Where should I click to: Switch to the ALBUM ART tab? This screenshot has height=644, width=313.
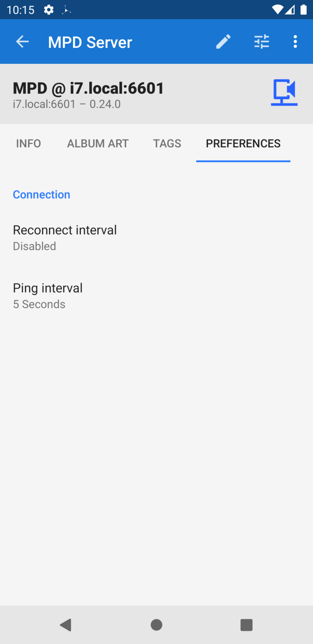point(98,144)
